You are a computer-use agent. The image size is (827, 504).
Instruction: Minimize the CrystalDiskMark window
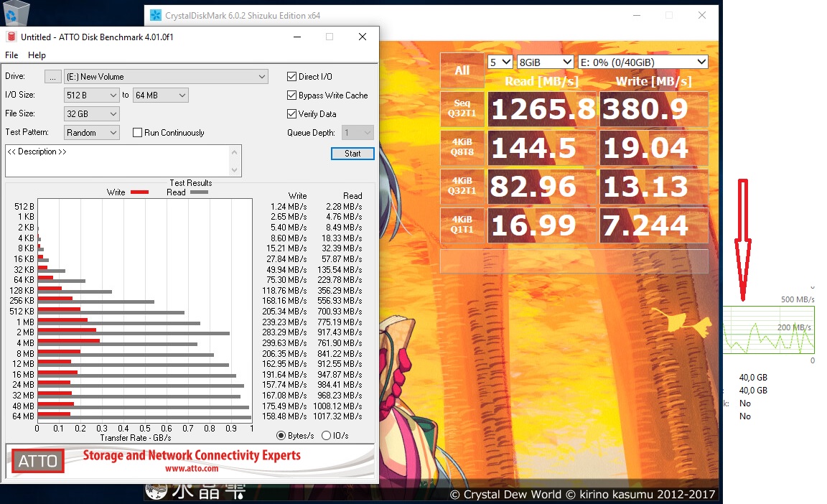pyautogui.click(x=637, y=15)
